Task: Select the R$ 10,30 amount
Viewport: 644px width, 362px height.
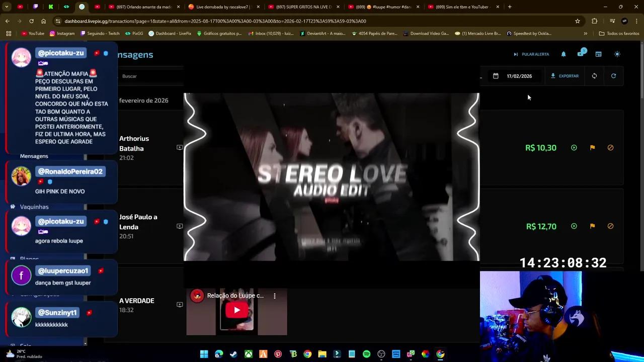Action: [x=541, y=148]
